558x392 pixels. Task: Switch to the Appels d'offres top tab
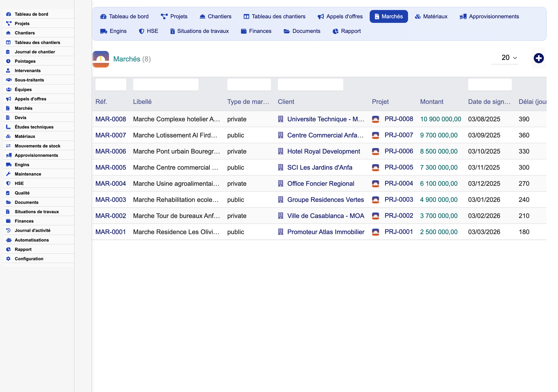(340, 16)
